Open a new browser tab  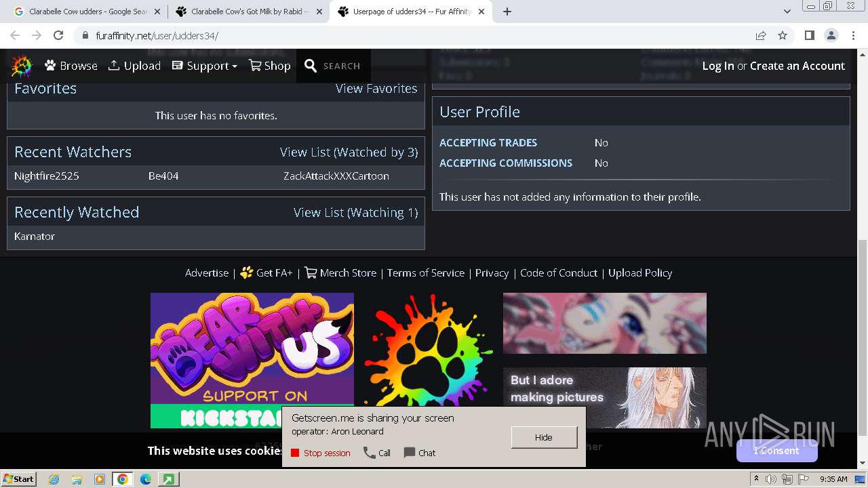pyautogui.click(x=507, y=12)
